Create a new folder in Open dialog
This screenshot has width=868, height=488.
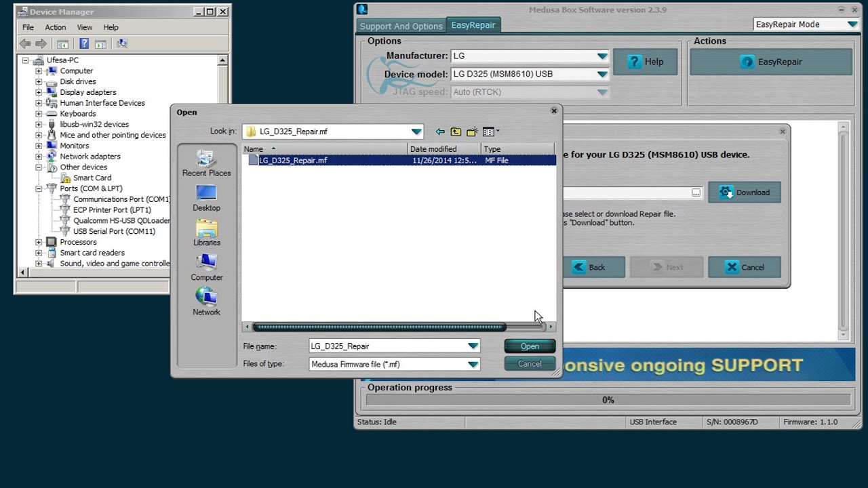472,131
